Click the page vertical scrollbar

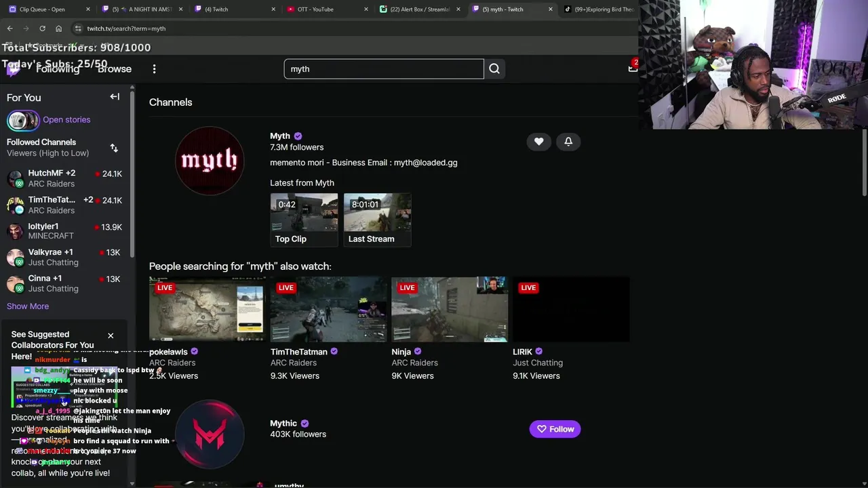[x=863, y=163]
